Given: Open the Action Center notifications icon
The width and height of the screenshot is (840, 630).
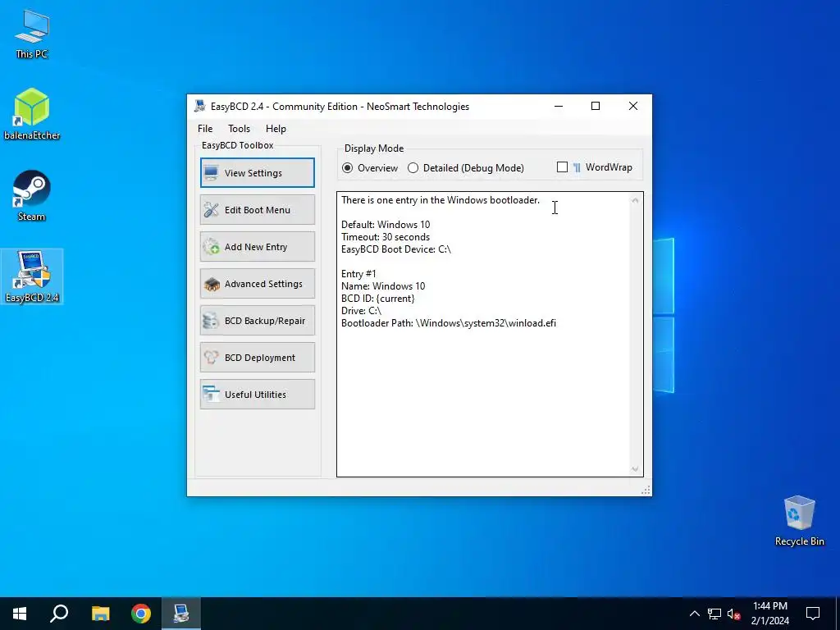Looking at the screenshot, I should [813, 614].
